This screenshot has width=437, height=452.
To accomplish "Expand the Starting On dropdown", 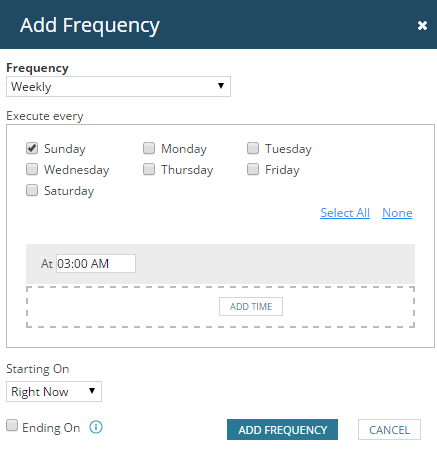I will pyautogui.click(x=54, y=392).
